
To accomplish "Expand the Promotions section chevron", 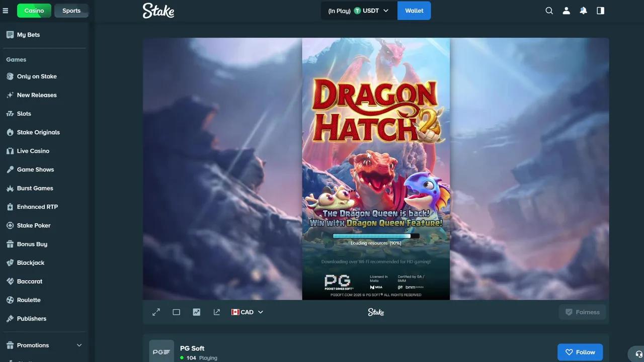I will [79, 345].
